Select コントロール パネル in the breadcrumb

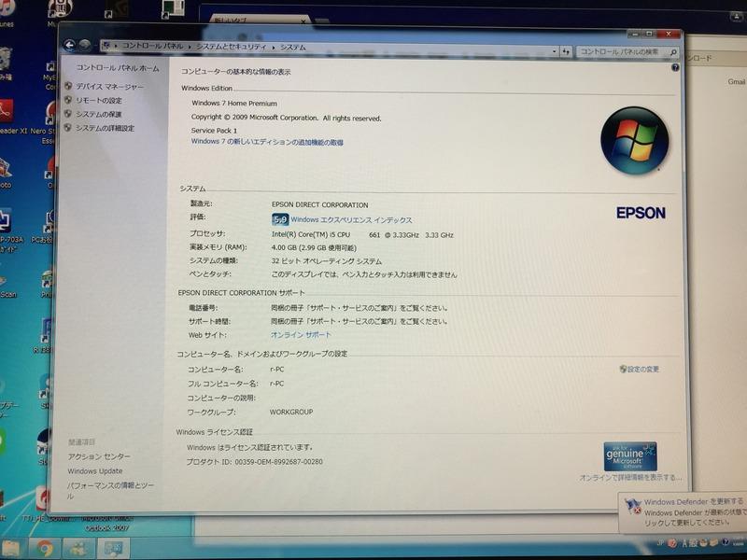pyautogui.click(x=152, y=46)
